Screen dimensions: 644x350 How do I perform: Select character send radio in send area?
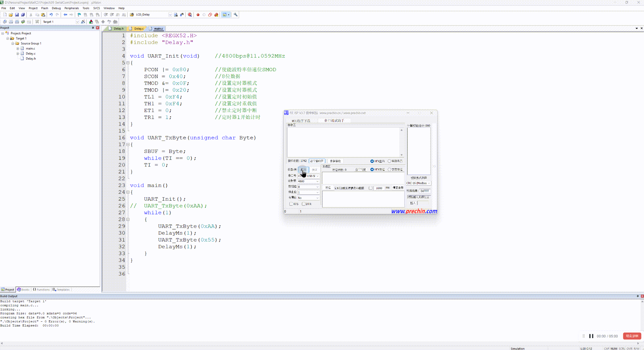pos(389,169)
